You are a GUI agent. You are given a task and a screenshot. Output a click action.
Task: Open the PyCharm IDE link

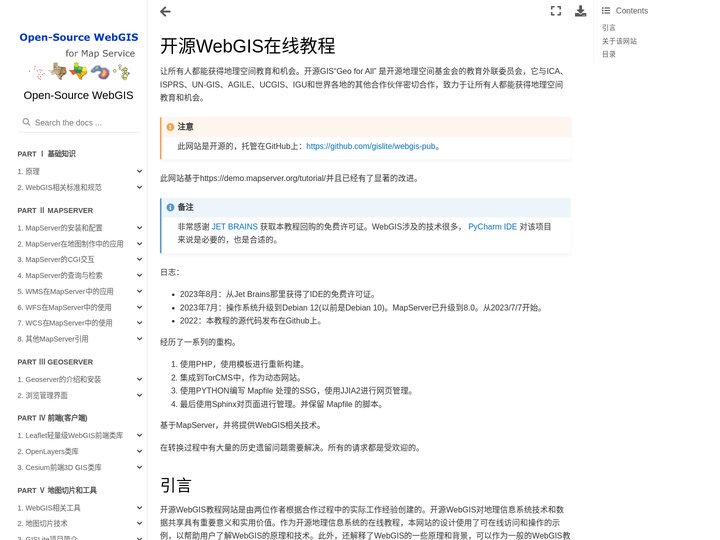492,227
